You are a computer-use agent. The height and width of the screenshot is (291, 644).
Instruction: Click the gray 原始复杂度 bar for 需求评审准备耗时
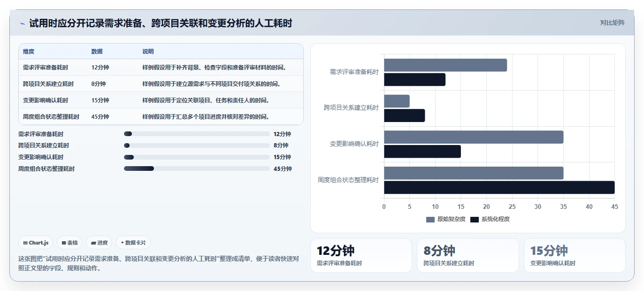click(x=445, y=65)
